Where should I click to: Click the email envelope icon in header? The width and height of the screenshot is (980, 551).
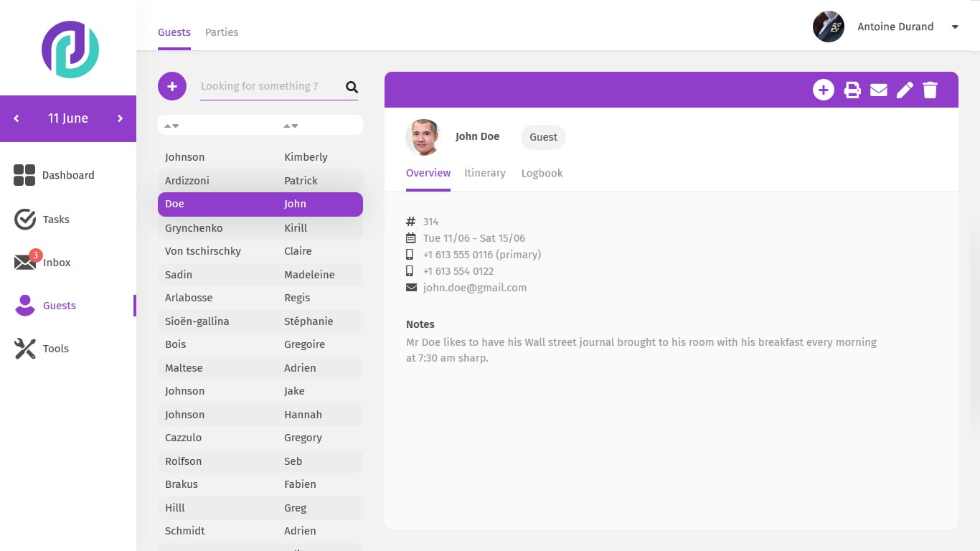coord(879,90)
